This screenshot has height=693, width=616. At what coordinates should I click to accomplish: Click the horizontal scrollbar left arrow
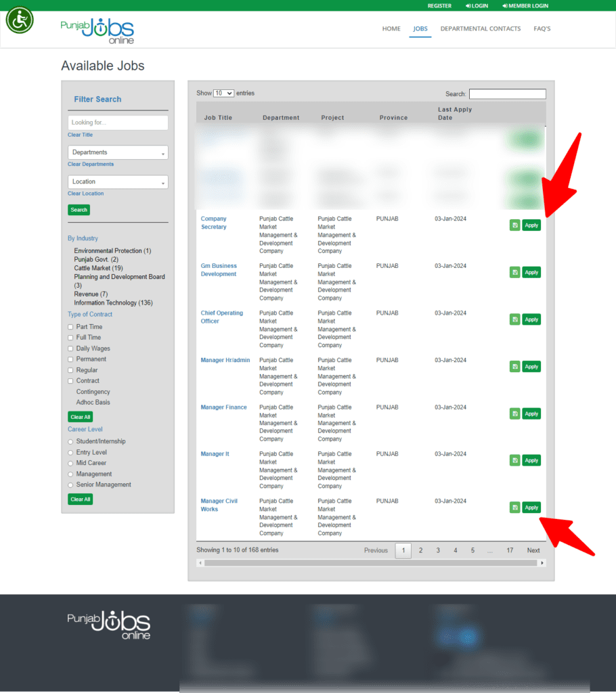point(200,563)
